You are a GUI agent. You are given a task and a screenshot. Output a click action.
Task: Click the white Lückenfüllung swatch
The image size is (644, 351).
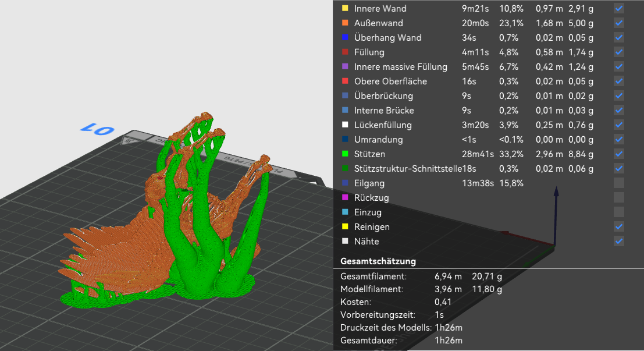click(x=345, y=125)
